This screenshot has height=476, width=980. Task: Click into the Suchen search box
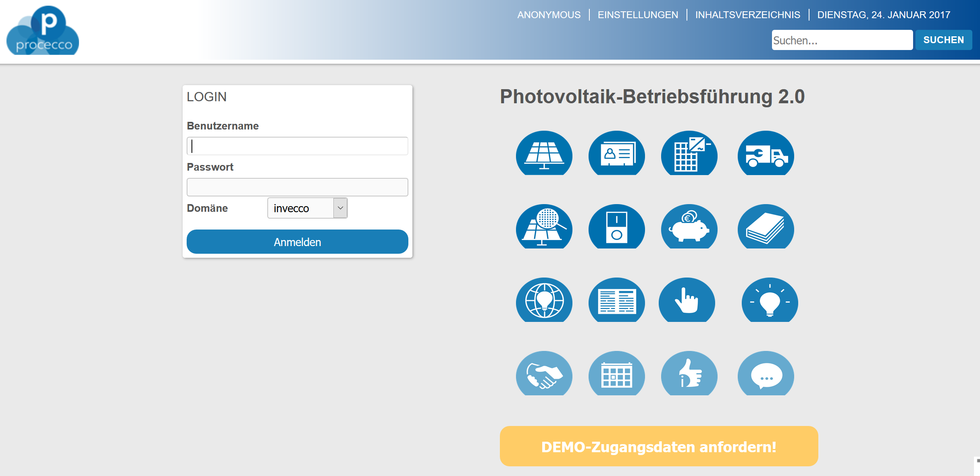click(842, 40)
